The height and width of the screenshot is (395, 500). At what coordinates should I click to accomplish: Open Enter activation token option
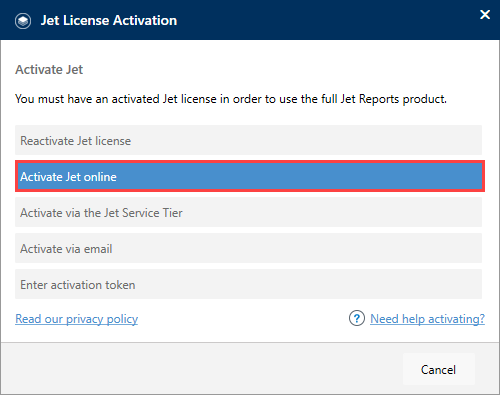click(x=248, y=284)
